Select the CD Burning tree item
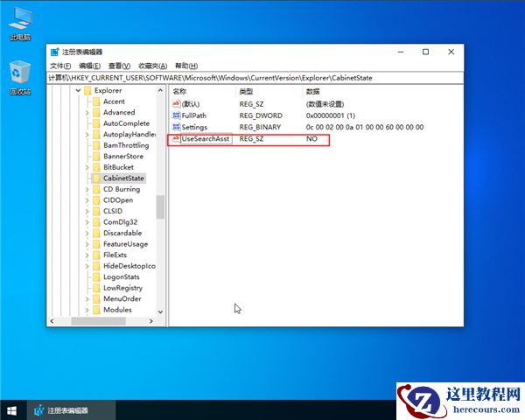This screenshot has width=525, height=420. point(122,190)
